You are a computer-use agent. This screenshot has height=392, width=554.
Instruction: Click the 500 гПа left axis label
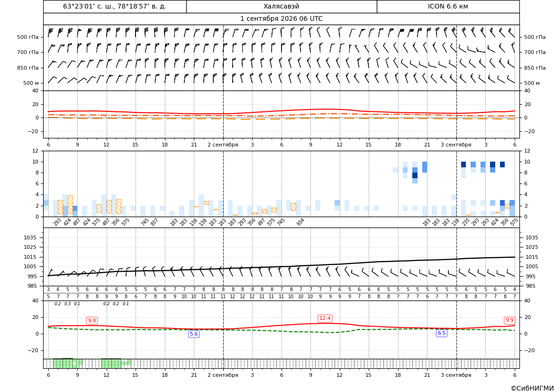coord(28,37)
